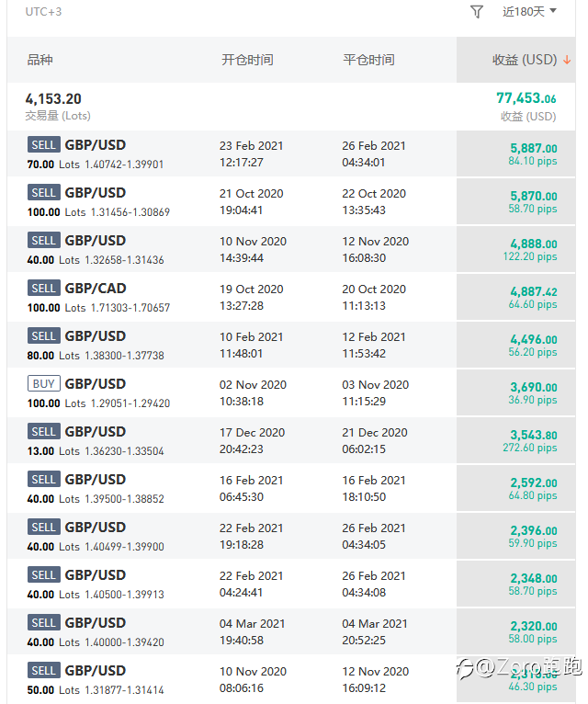Open trade opened 16 Feb 2021 06:45:30

[x=291, y=488]
